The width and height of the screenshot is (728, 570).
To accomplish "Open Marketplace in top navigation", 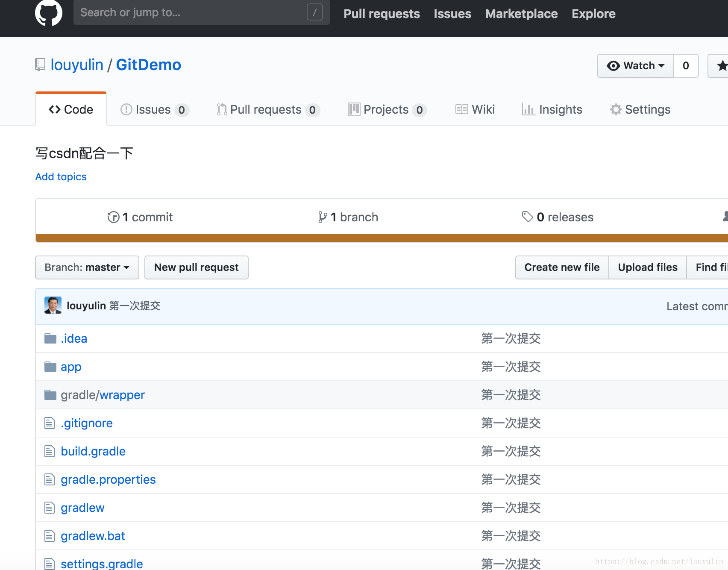I will pos(521,14).
